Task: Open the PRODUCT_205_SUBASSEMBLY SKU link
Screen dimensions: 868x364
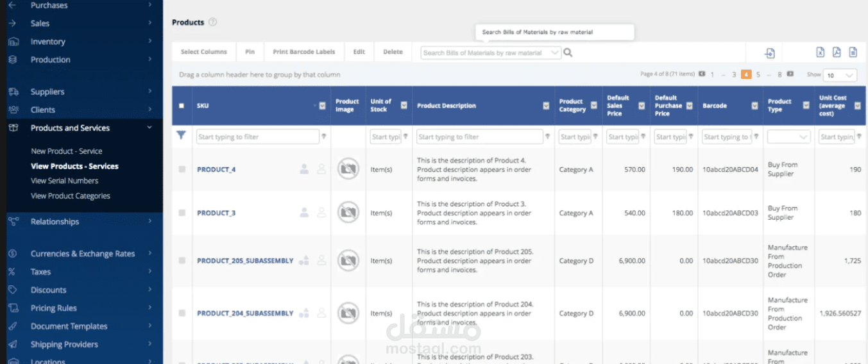Action: tap(245, 261)
